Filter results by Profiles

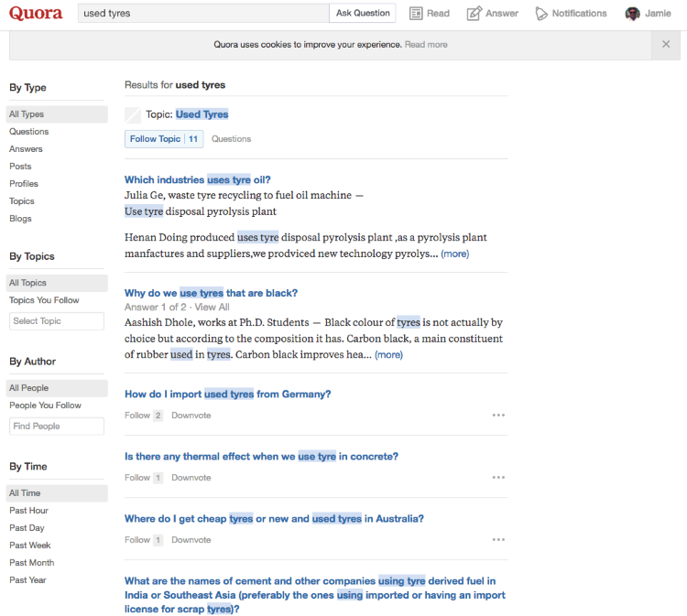pyautogui.click(x=24, y=184)
